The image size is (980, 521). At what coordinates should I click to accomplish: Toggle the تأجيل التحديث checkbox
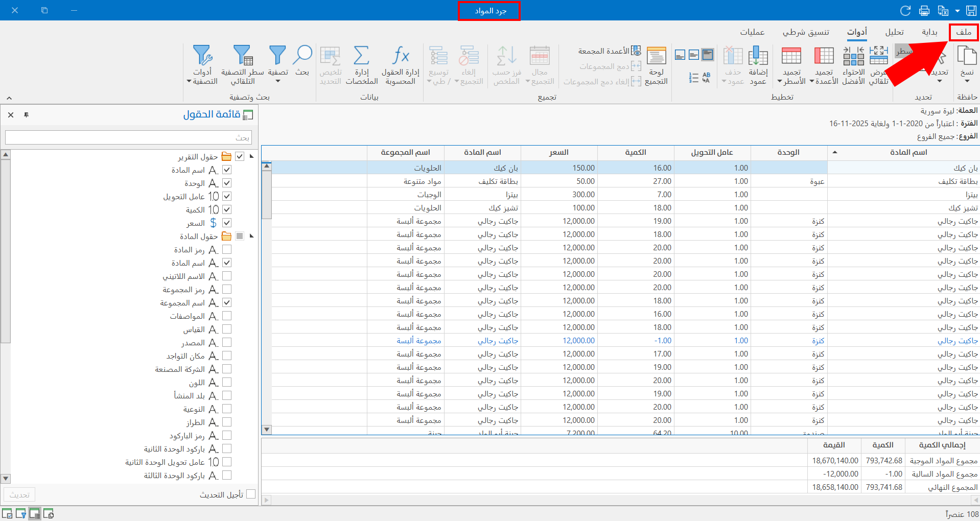coord(250,494)
